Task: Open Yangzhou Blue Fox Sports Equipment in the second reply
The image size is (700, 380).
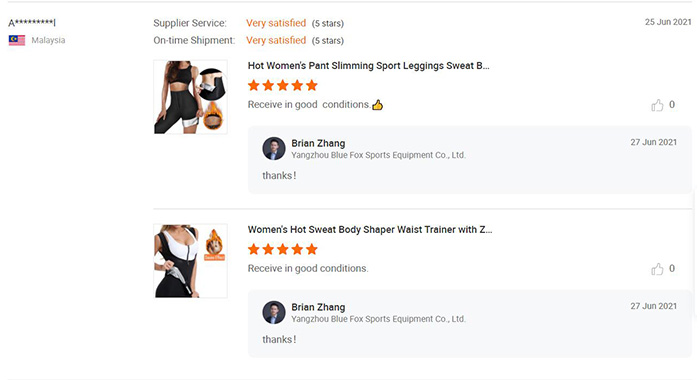Action: click(x=379, y=319)
